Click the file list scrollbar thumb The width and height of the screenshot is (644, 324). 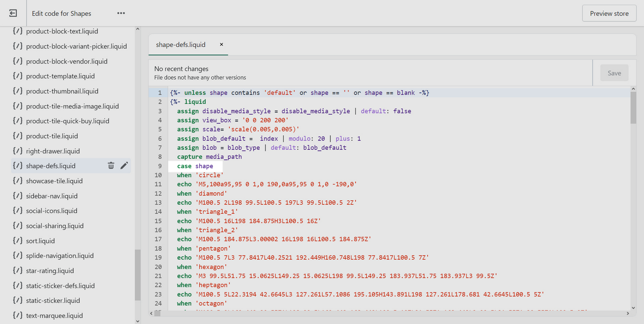pos(137,275)
